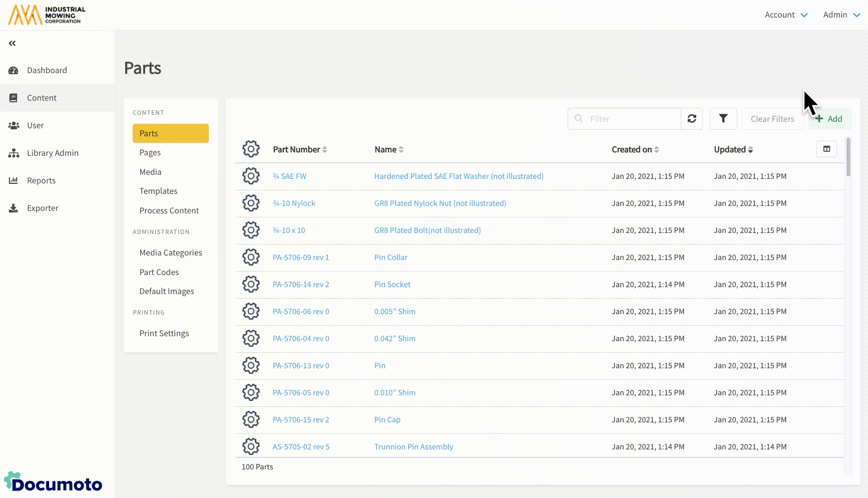Open the funnel filter options
This screenshot has width=868, height=498.
pos(723,119)
